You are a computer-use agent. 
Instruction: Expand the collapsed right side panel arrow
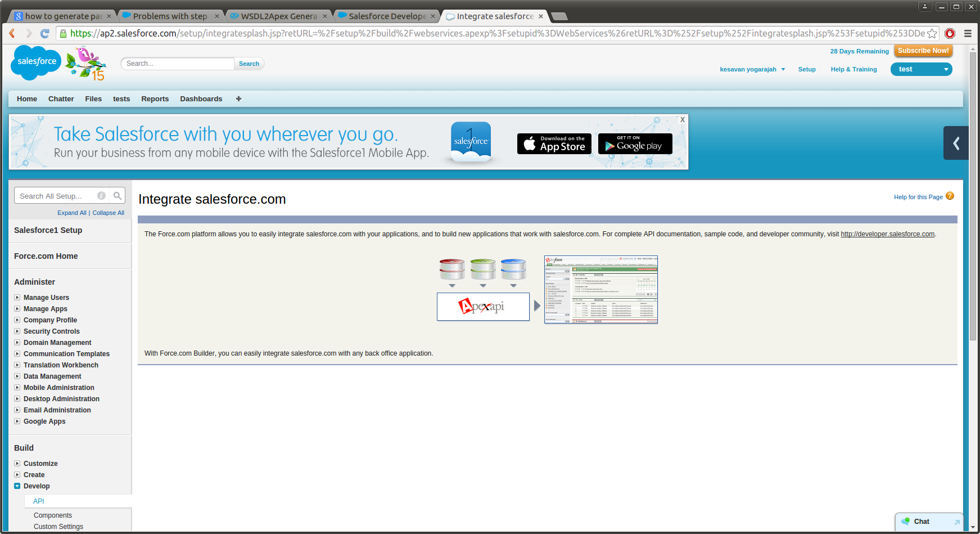(x=956, y=143)
